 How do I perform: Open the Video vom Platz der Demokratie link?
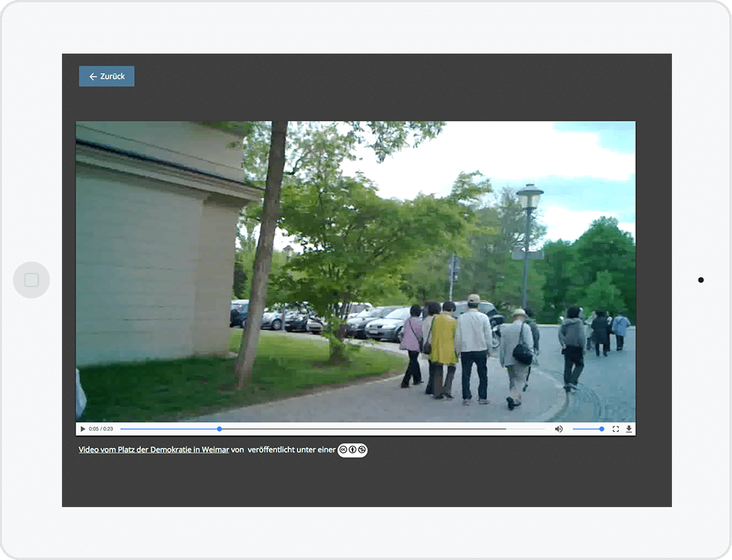coord(154,450)
